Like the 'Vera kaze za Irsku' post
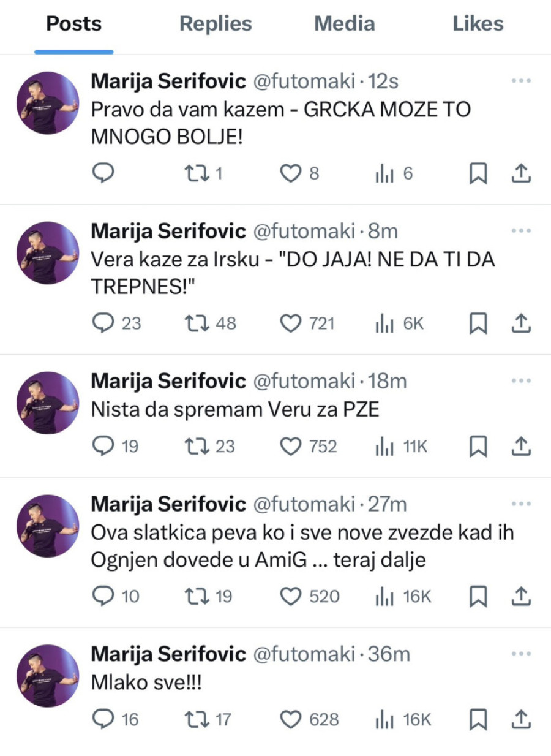 click(291, 323)
